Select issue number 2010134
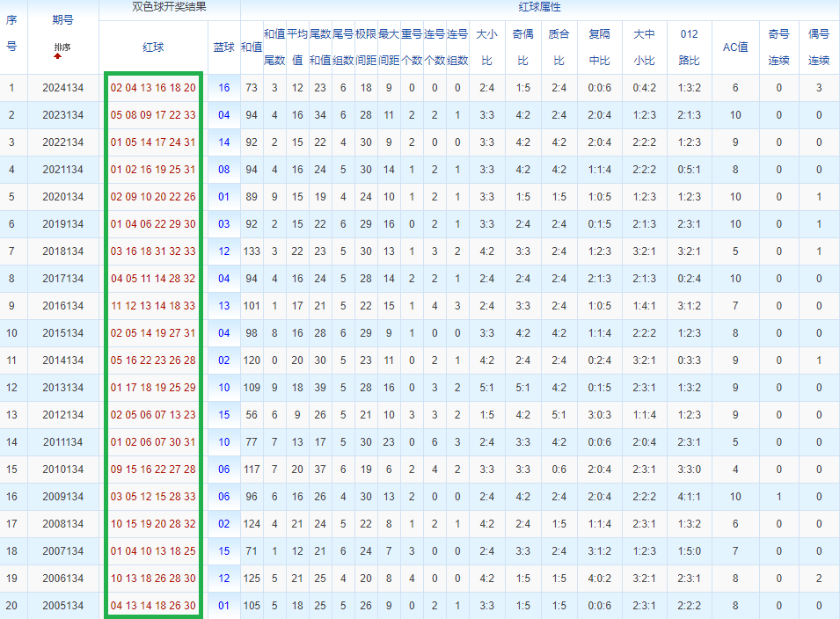Screen dimensions: 840x619 pyautogui.click(x=63, y=470)
